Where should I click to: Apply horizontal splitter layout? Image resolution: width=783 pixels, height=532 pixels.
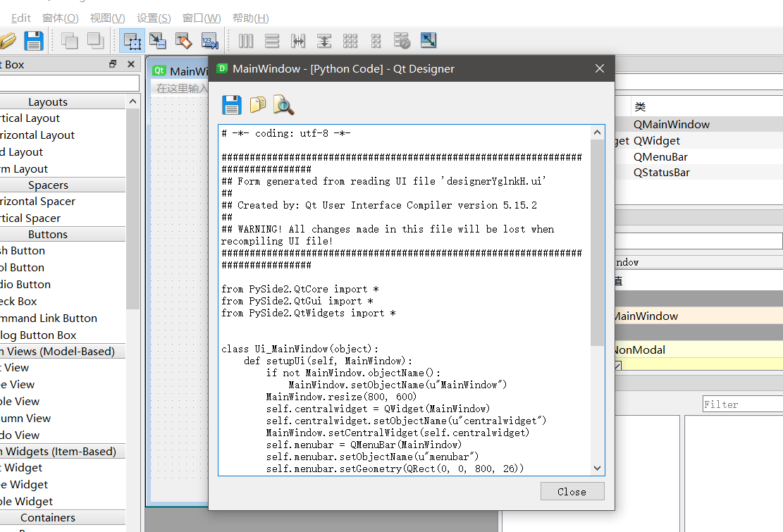(x=298, y=41)
